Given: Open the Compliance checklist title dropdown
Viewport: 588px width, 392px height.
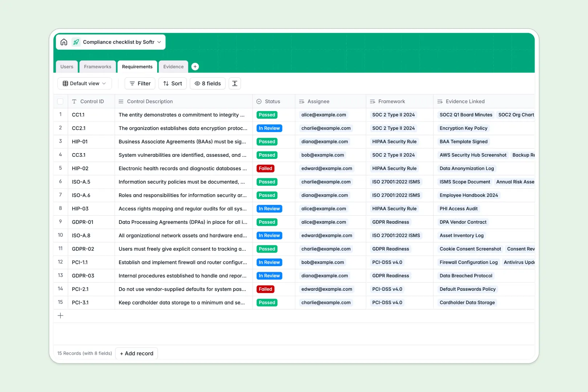Looking at the screenshot, I should click(159, 42).
